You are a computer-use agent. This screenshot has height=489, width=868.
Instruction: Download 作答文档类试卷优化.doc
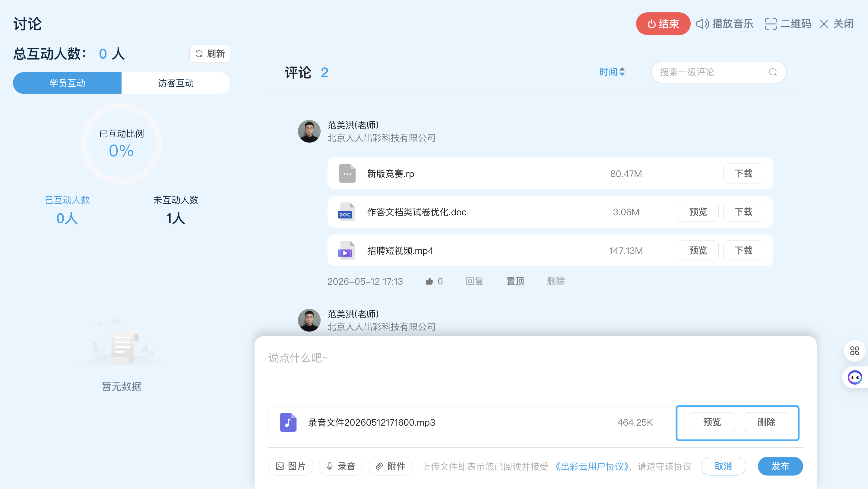pyautogui.click(x=743, y=212)
